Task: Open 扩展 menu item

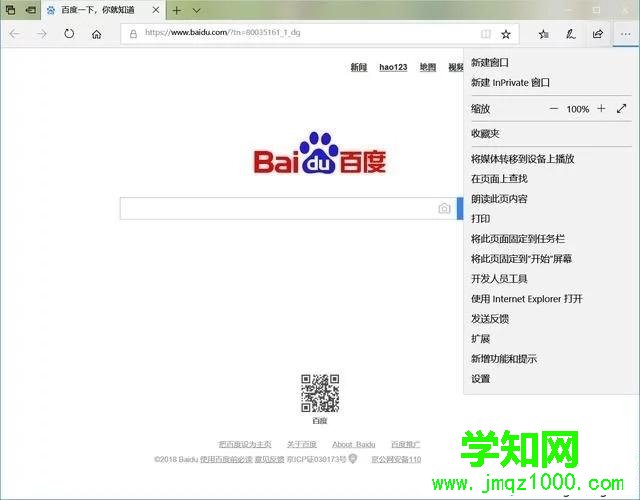Action: click(480, 339)
